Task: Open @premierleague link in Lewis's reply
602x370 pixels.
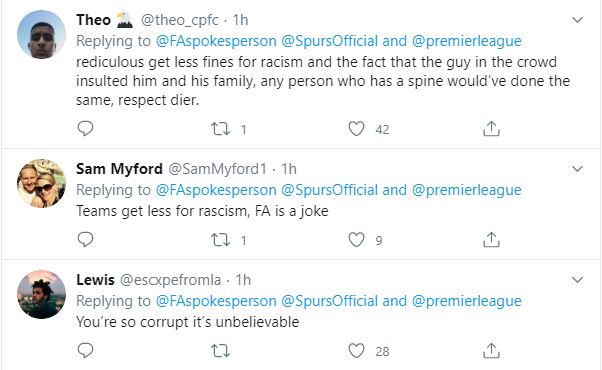Action: (467, 301)
